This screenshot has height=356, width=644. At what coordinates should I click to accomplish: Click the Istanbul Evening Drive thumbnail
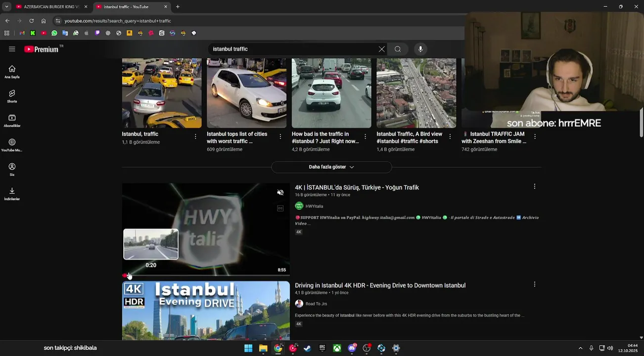click(x=206, y=311)
